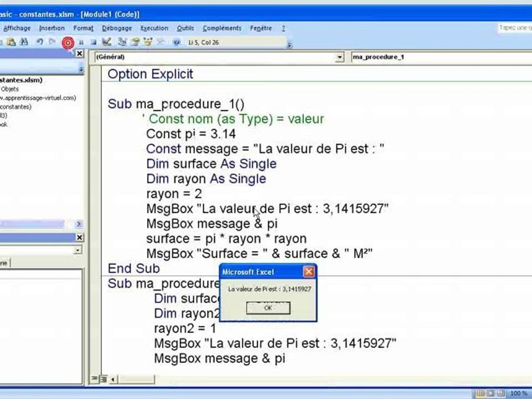The width and height of the screenshot is (532, 399).
Task: Undo the last edit via toolbar arrow
Action: pyautogui.click(x=40, y=42)
